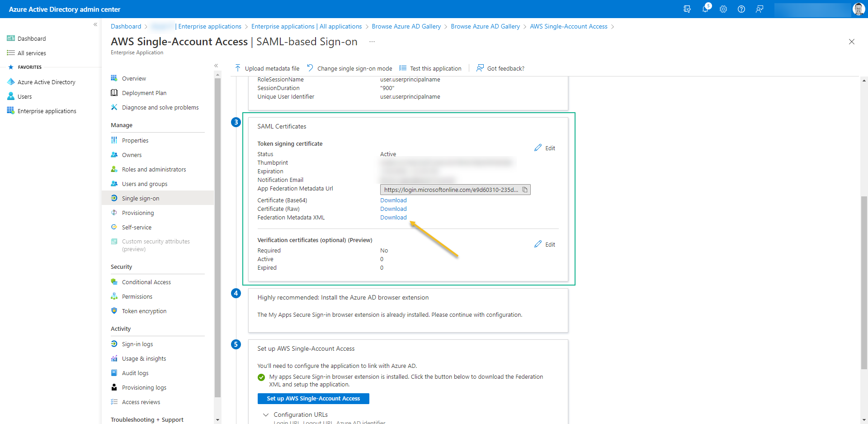Open more options ellipsis beside title
Viewport: 868px width, 424px height.
point(372,42)
